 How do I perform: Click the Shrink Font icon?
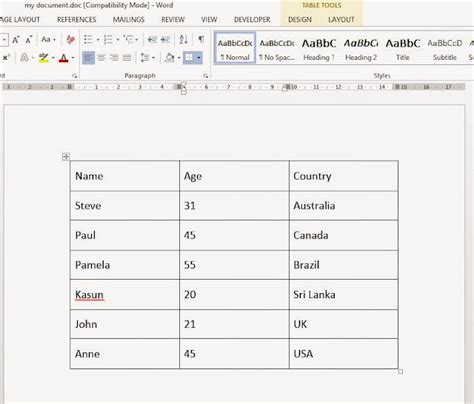click(29, 40)
